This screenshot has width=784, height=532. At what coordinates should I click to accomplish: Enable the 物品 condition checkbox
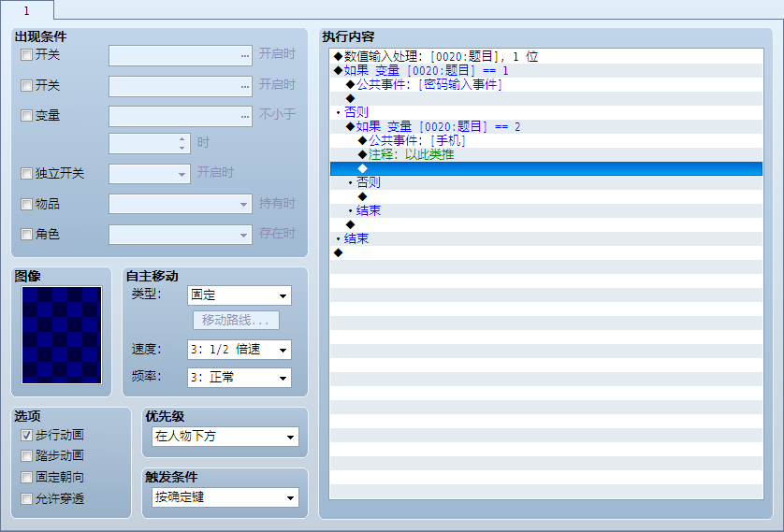26,204
